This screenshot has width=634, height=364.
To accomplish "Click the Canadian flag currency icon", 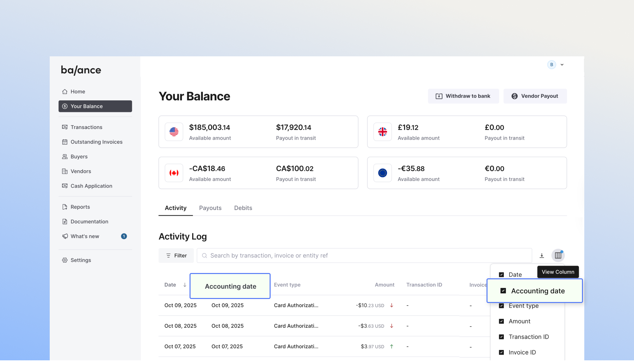I will click(x=174, y=173).
